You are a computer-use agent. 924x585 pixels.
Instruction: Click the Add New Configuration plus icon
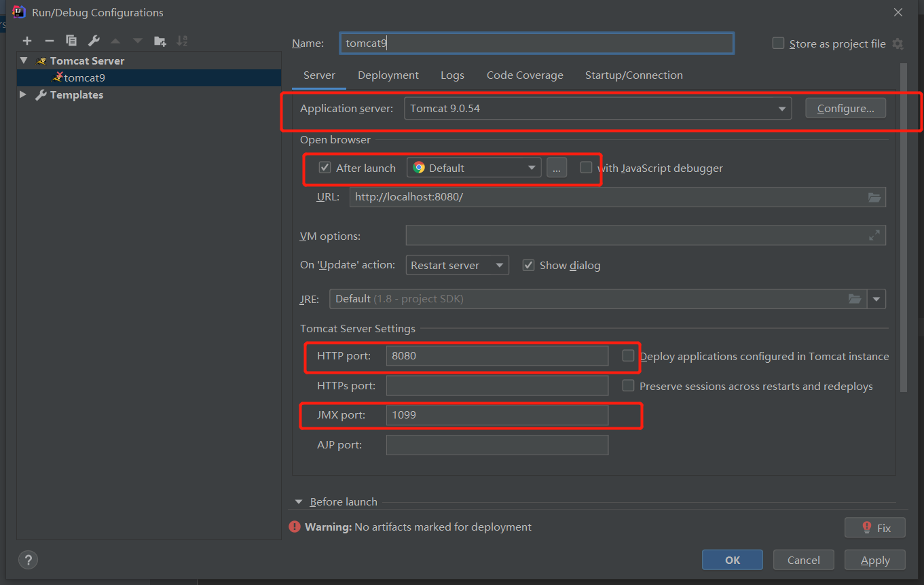pos(27,41)
